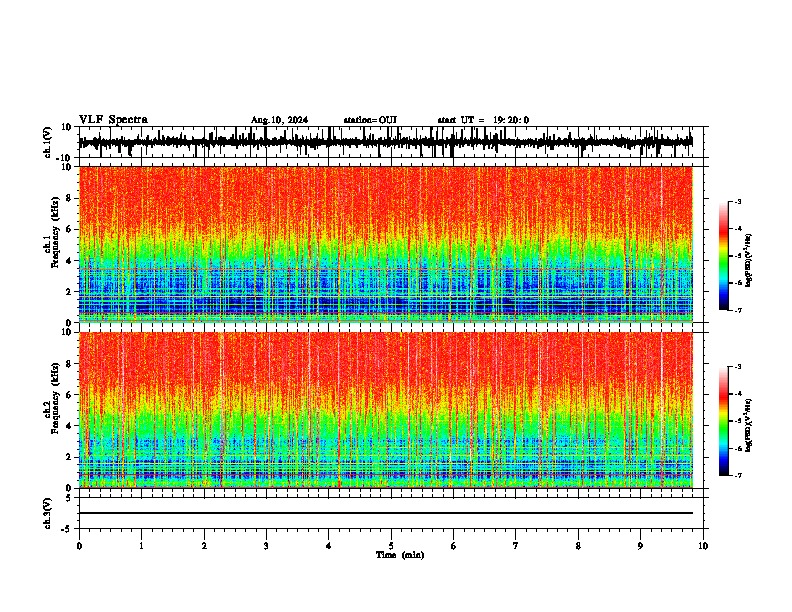Viewport: 792px width, 612px height.
Task: Click the flat ch.3(V) signal line
Action: [x=386, y=513]
